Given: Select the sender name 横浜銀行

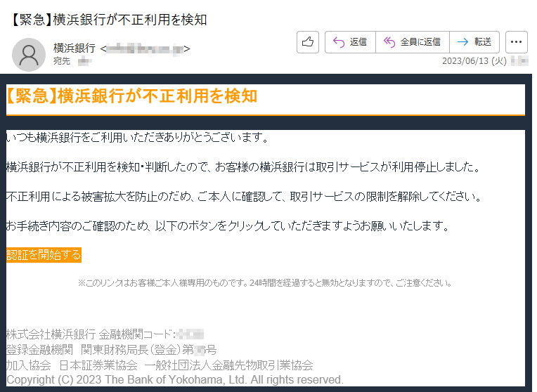Looking at the screenshot, I should pos(75,48).
